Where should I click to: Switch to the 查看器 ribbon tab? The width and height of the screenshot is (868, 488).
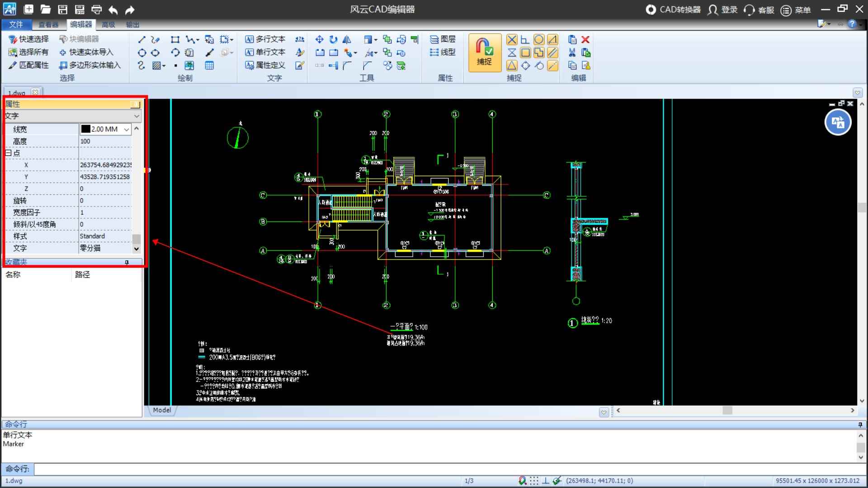pos(48,24)
